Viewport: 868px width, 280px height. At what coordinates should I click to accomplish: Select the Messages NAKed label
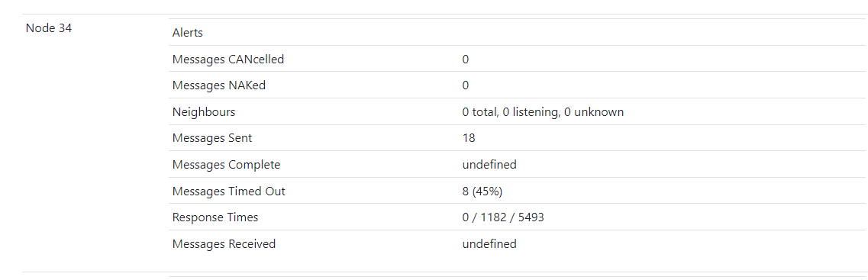(x=218, y=85)
